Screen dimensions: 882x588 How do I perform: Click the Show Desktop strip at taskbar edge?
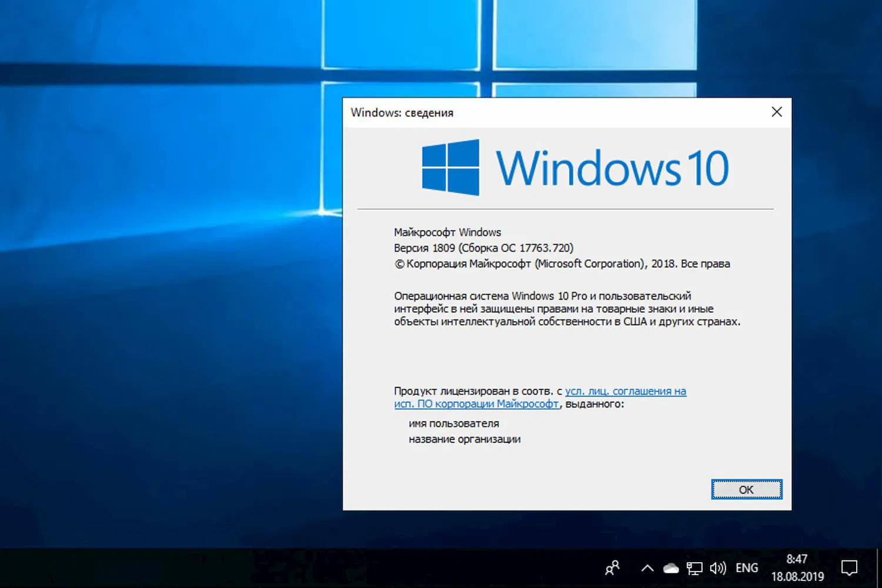click(880, 568)
